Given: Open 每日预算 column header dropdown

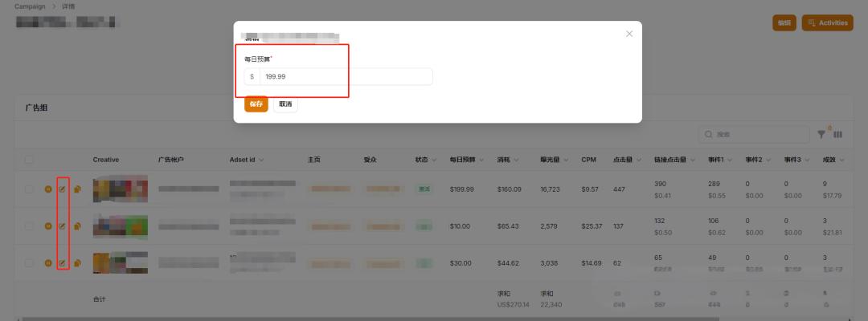Looking at the screenshot, I should [x=480, y=160].
